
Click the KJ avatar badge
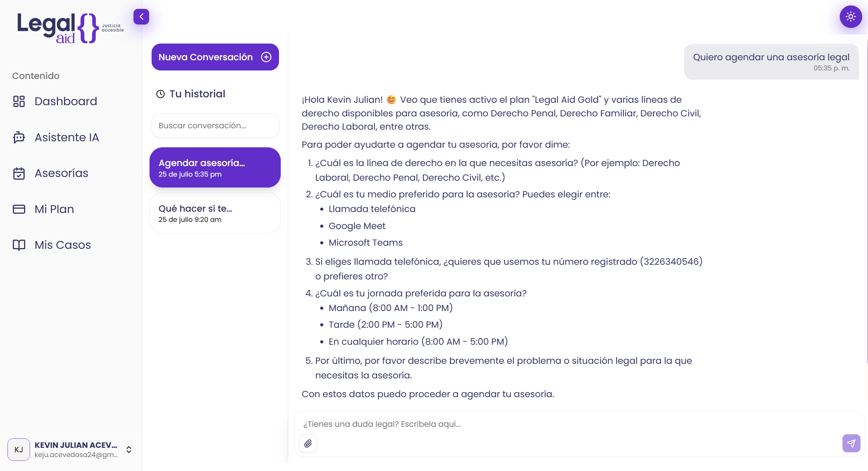tap(19, 450)
